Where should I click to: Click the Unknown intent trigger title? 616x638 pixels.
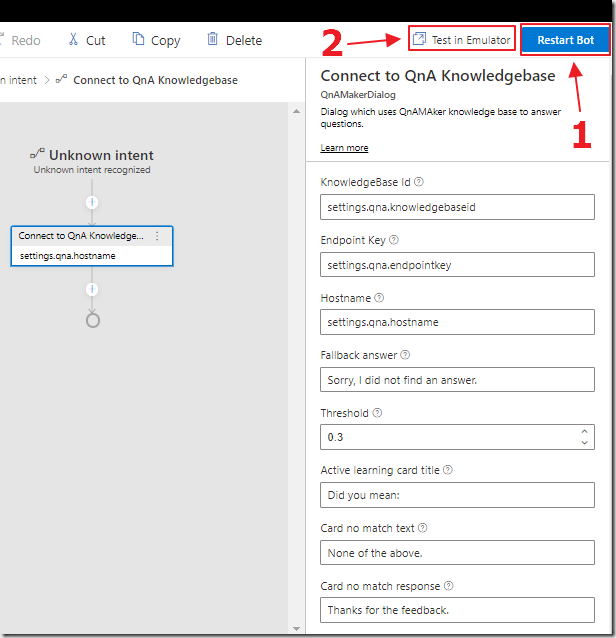[101, 155]
